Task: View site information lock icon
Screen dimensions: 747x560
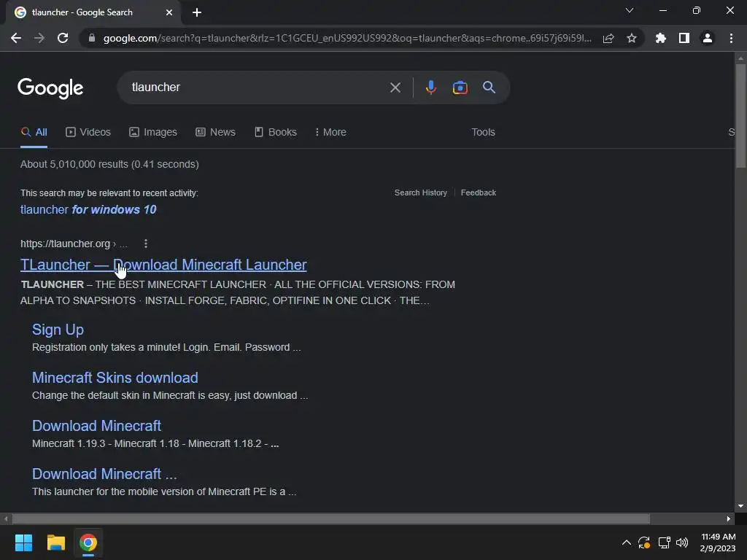Action: [x=92, y=38]
